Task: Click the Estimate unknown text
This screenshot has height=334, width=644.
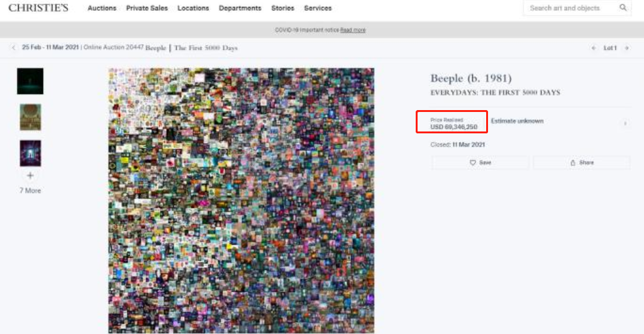Action: click(517, 121)
